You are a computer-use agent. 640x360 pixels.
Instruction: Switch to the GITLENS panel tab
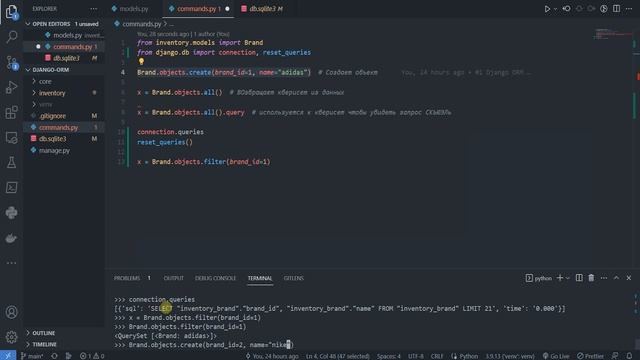pos(293,278)
